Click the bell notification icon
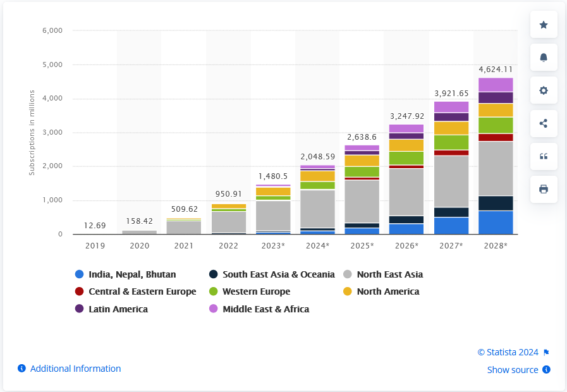Viewport: 567px width, 392px height. (x=544, y=58)
